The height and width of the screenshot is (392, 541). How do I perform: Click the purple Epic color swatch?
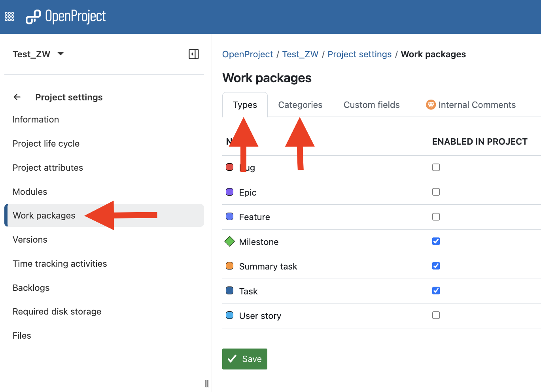pos(229,192)
